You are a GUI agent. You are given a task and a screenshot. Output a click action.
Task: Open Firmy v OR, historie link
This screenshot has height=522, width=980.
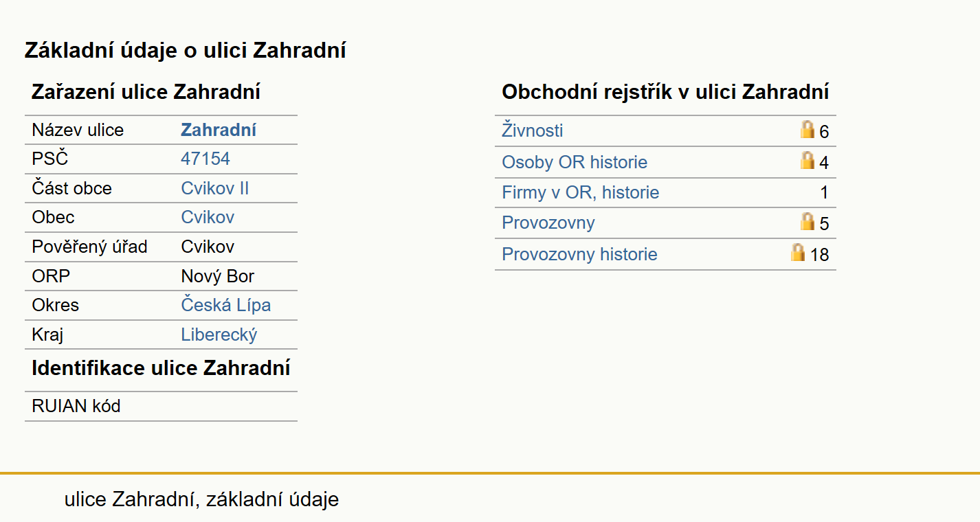581,192
